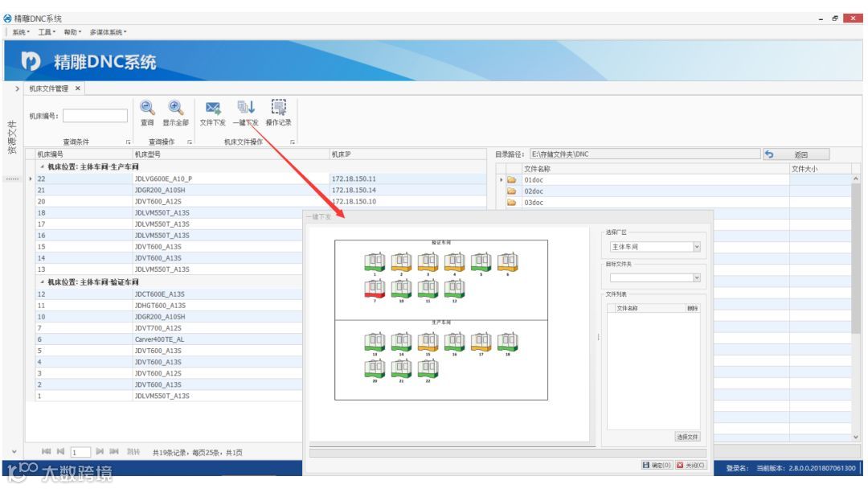Select machine 5 in the workshop map
This screenshot has width=868, height=489.
481,261
